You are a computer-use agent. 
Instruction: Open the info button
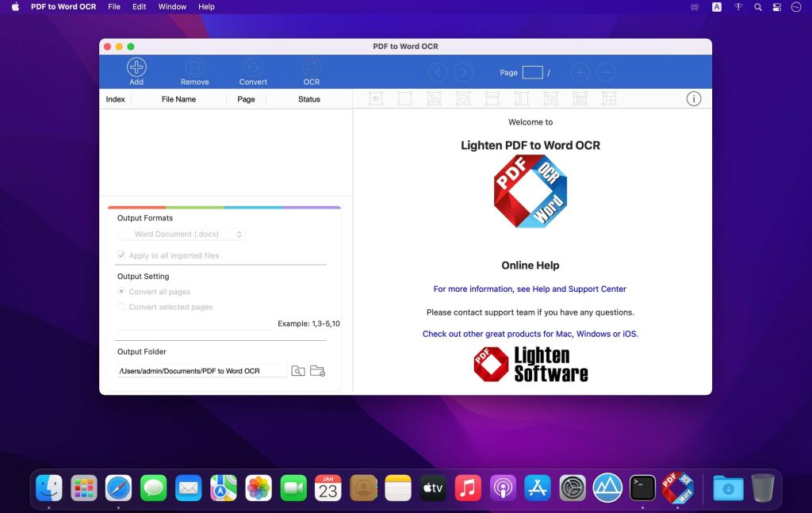[x=694, y=99]
